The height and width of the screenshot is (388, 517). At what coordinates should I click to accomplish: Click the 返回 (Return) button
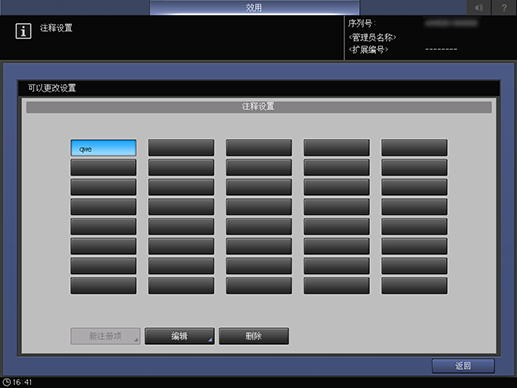click(463, 366)
